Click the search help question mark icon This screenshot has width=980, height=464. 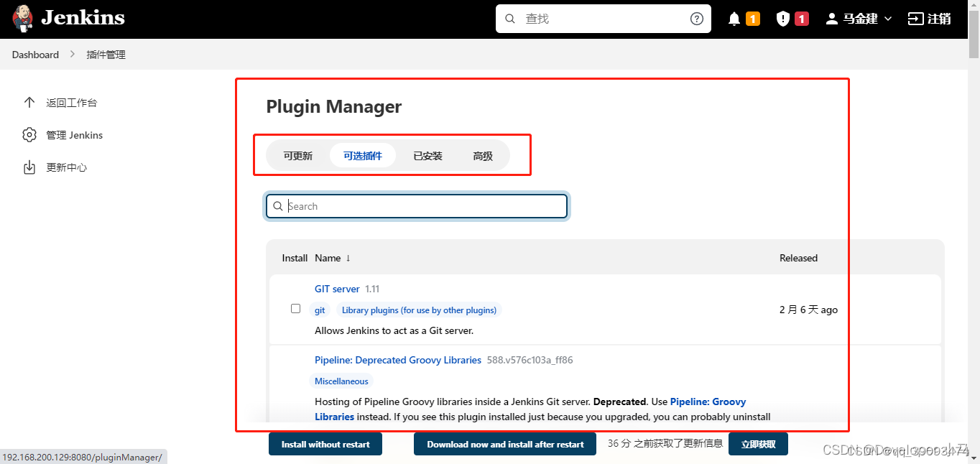696,19
